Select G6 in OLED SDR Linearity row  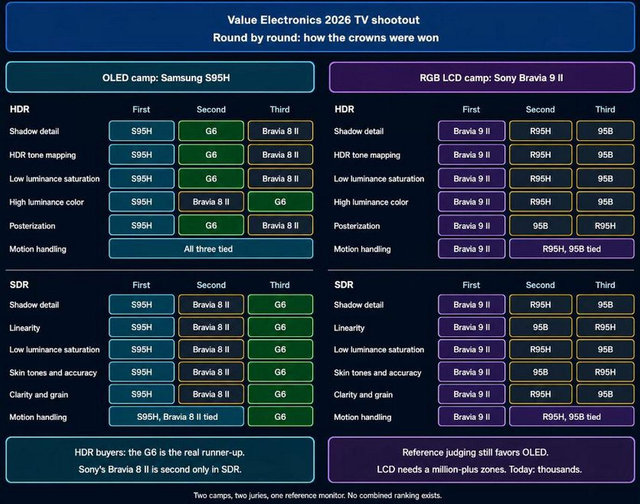(280, 327)
